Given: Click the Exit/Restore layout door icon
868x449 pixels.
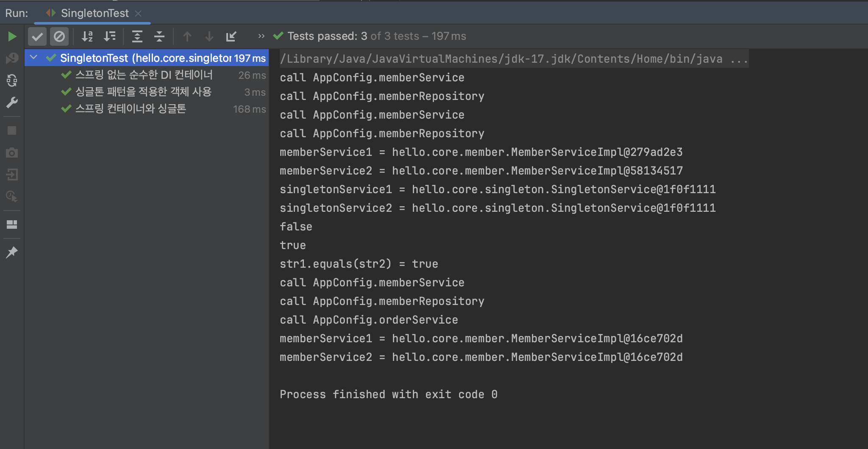Looking at the screenshot, I should click(12, 175).
